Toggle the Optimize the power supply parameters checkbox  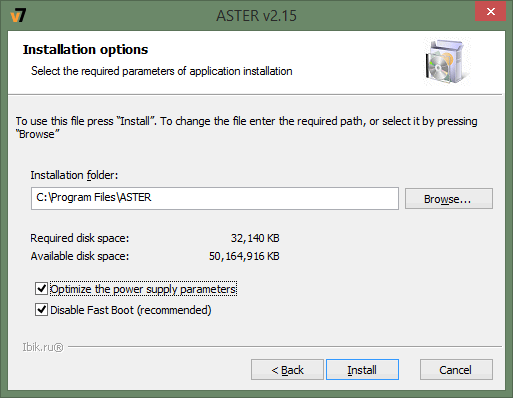point(41,288)
